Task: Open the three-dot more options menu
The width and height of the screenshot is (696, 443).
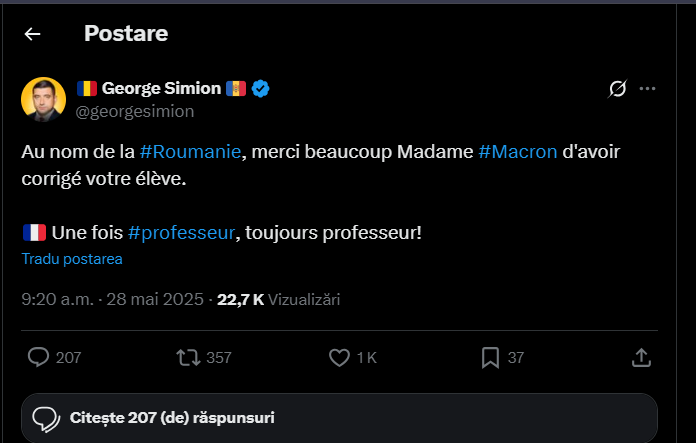Action: 648,89
